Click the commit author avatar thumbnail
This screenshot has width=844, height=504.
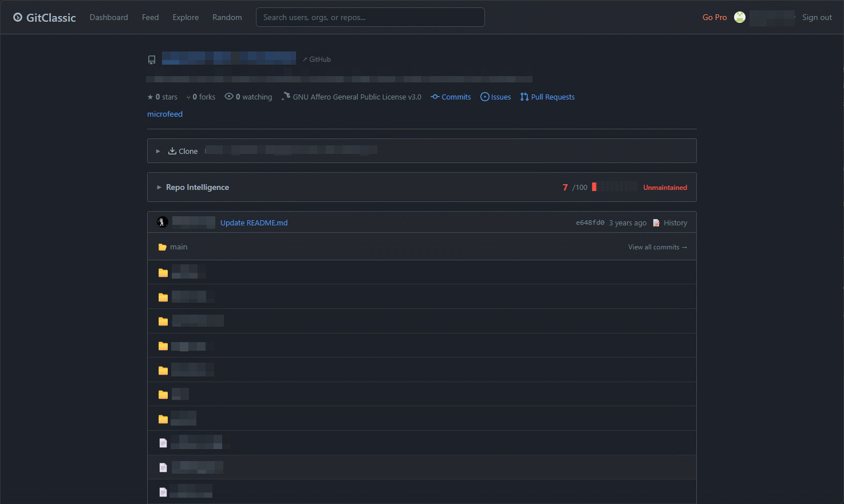[x=163, y=222]
